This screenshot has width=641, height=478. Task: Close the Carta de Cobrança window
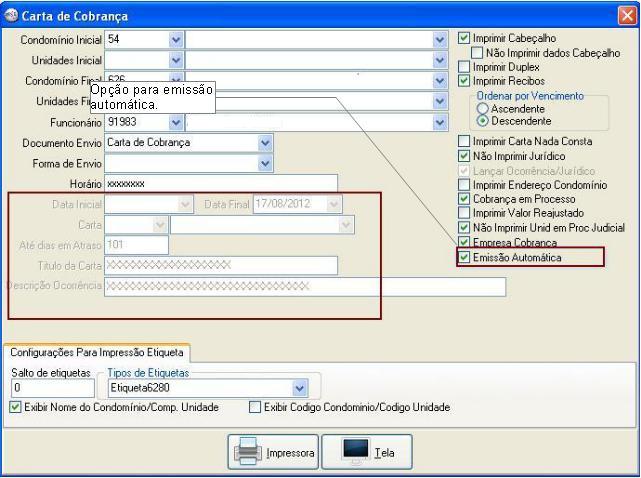coord(626,16)
